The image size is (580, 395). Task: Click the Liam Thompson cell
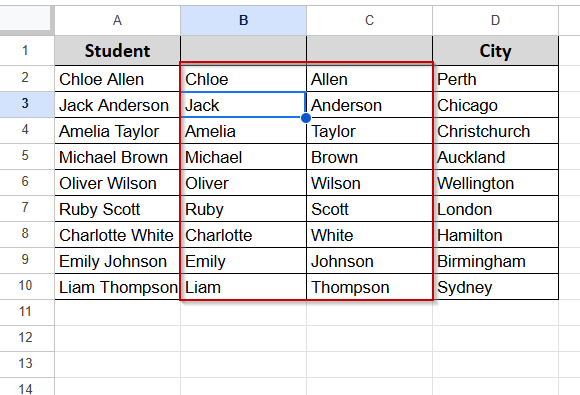point(118,287)
